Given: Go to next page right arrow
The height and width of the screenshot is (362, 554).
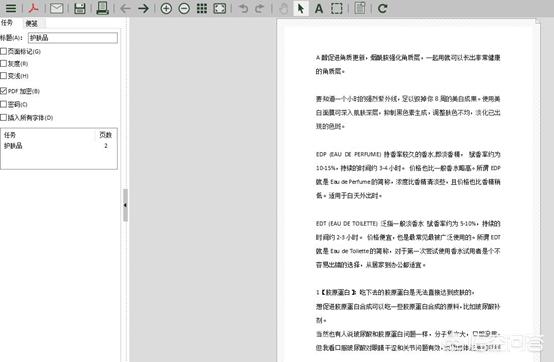Looking at the screenshot, I should pos(143,8).
